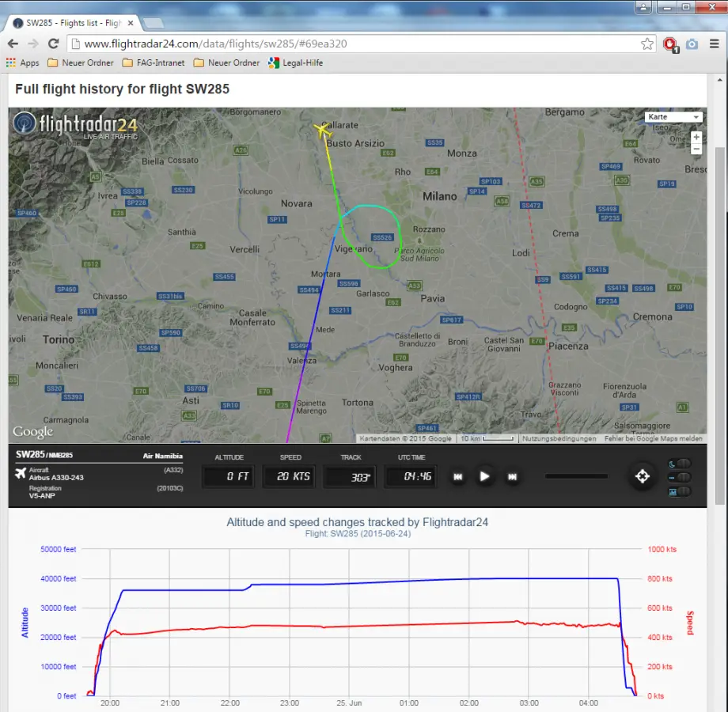Click the Piacenza label on the map
The height and width of the screenshot is (712, 728).
click(568, 347)
